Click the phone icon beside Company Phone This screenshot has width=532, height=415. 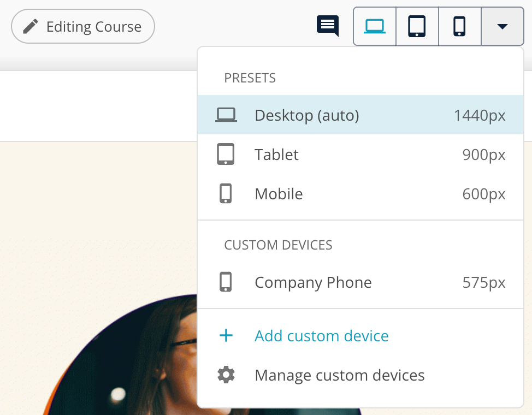[x=226, y=282]
